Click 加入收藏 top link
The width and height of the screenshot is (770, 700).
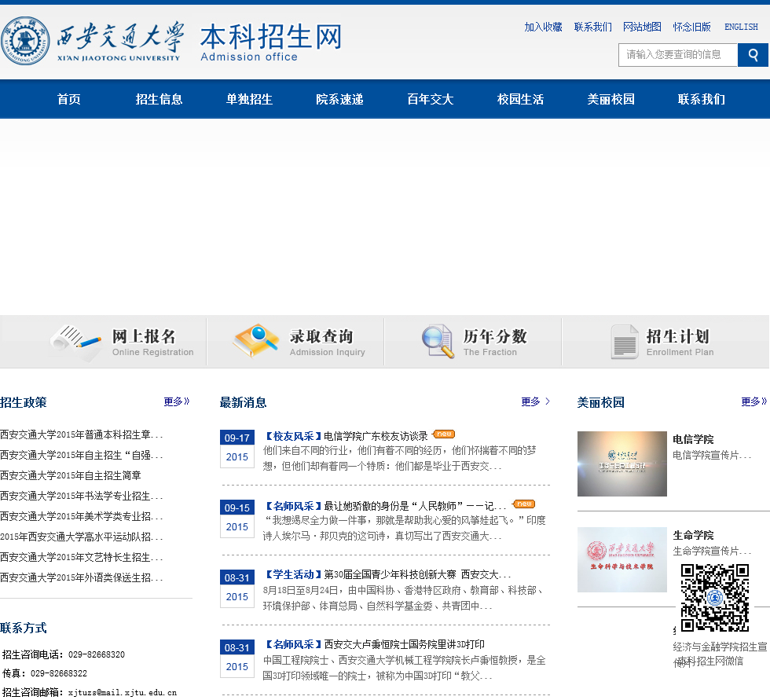543,27
